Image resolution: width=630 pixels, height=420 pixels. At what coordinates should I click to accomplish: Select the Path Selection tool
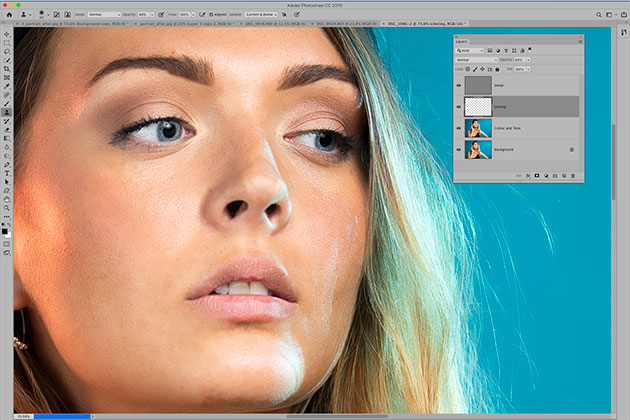click(x=7, y=182)
